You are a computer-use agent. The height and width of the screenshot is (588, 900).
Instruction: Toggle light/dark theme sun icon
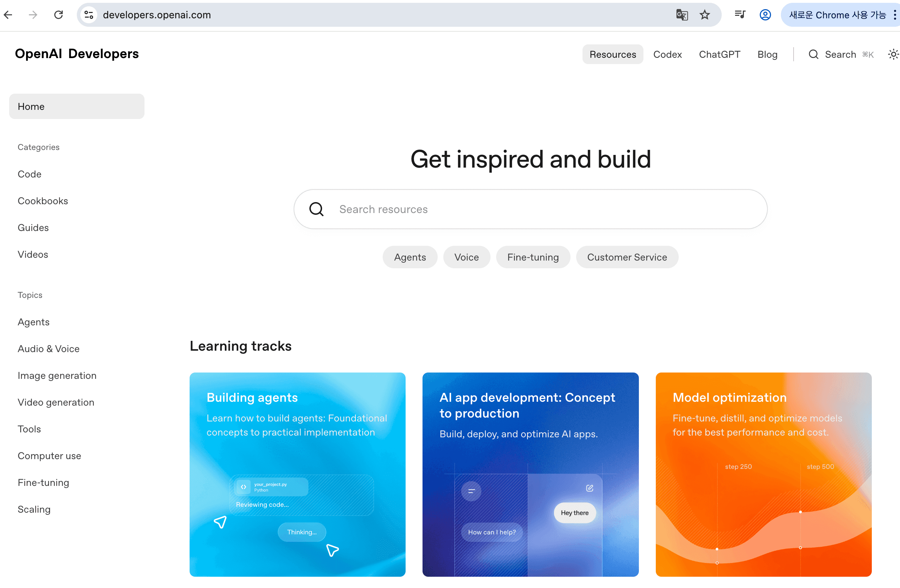point(893,55)
